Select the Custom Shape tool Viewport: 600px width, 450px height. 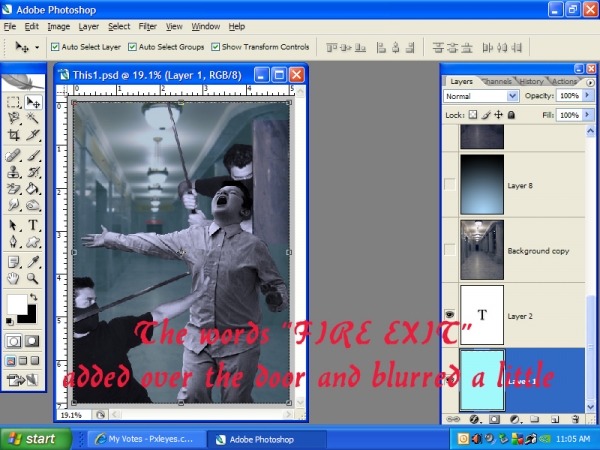[33, 241]
